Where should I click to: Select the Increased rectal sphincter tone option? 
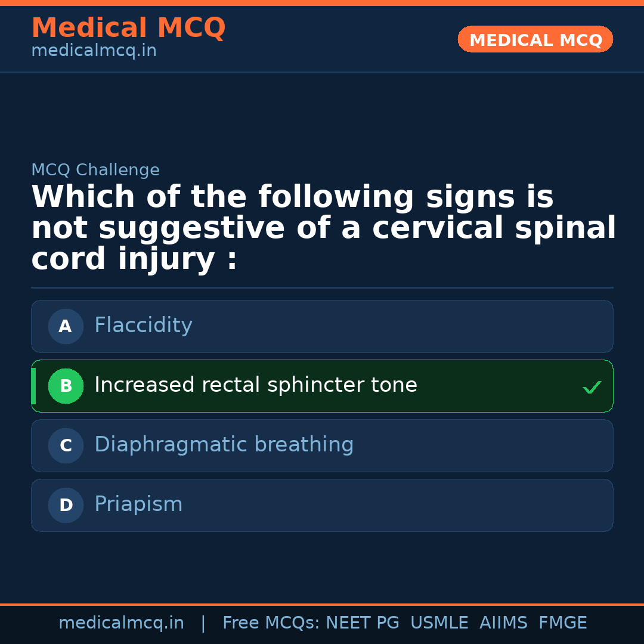(255, 385)
